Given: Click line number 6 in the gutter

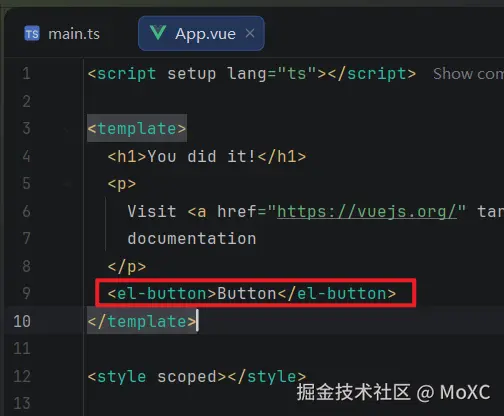Looking at the screenshot, I should pos(26,211).
